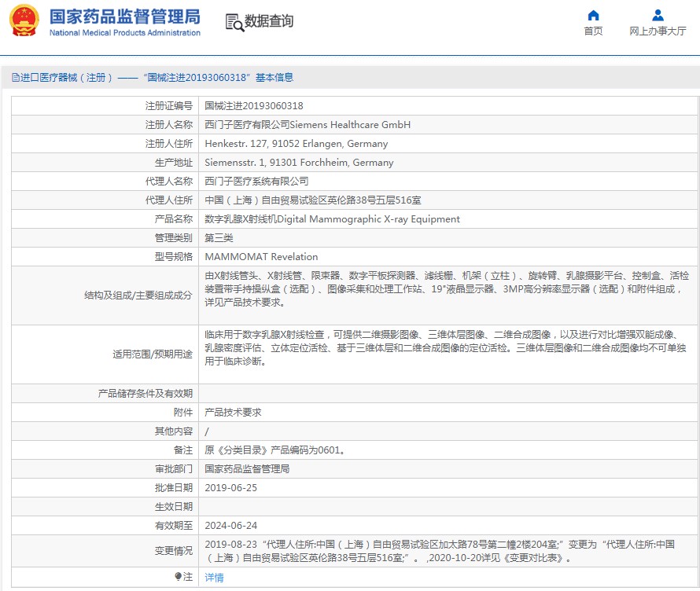
Task: Open the 详情 details link
Action: pyautogui.click(x=214, y=578)
